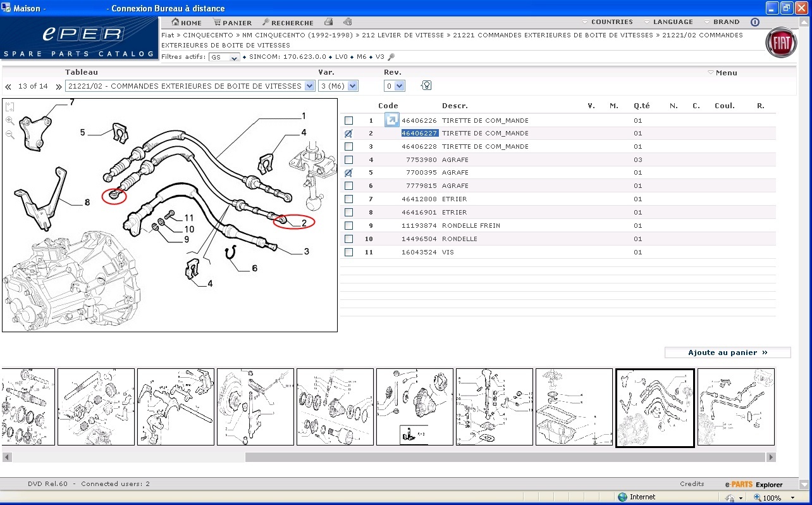Tick the checkbox for RONDELLE 14496504
The width and height of the screenshot is (812, 505).
[x=348, y=239]
